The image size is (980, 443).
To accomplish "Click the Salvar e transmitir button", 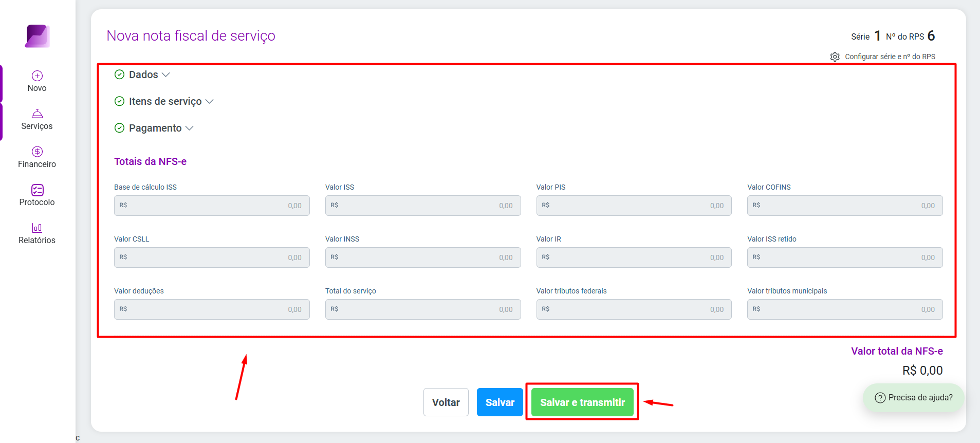I will (x=582, y=402).
